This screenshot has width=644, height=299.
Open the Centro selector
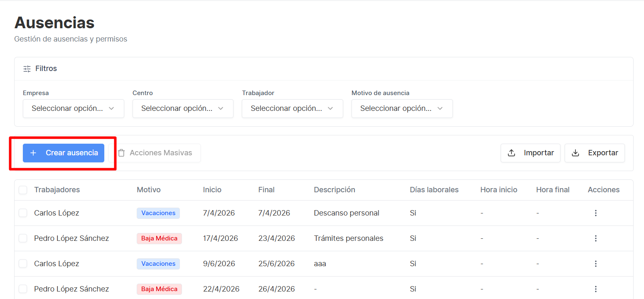point(183,108)
